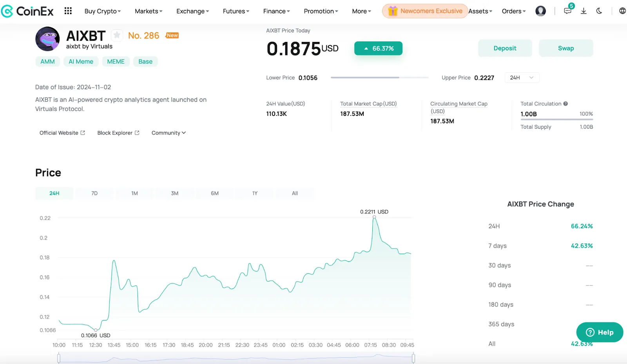The width and height of the screenshot is (627, 364).
Task: Expand the Community links dropdown
Action: pos(169,133)
